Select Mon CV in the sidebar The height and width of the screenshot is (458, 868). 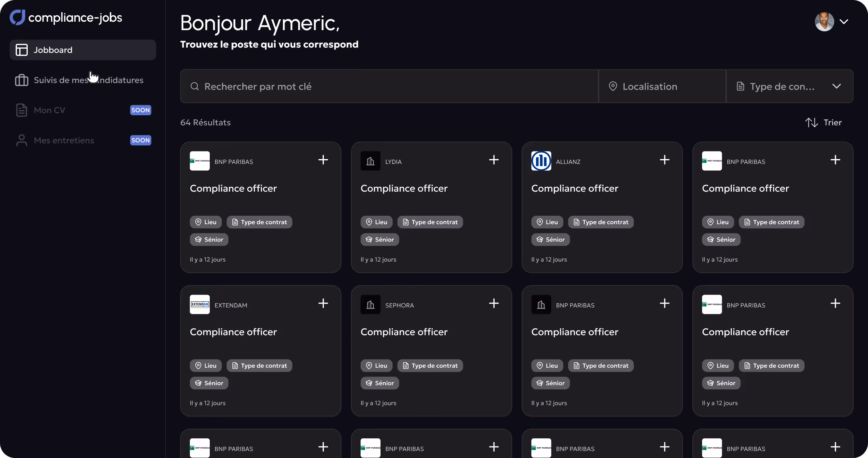tap(49, 110)
